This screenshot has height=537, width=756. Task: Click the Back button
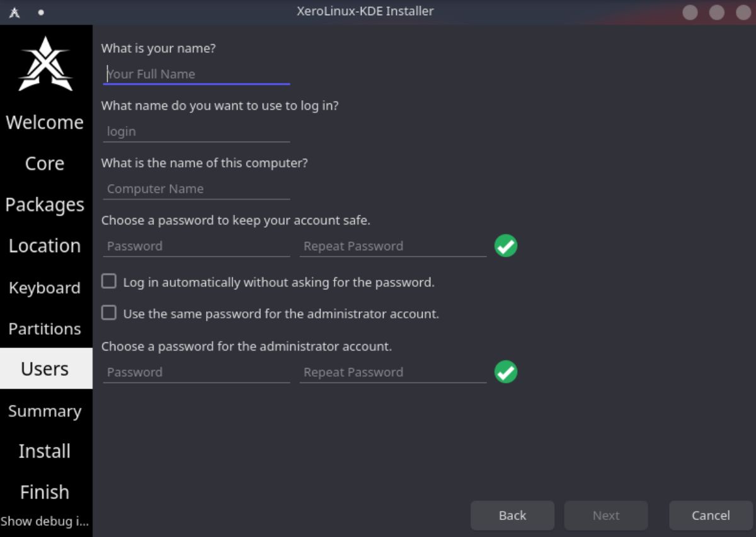[512, 516]
